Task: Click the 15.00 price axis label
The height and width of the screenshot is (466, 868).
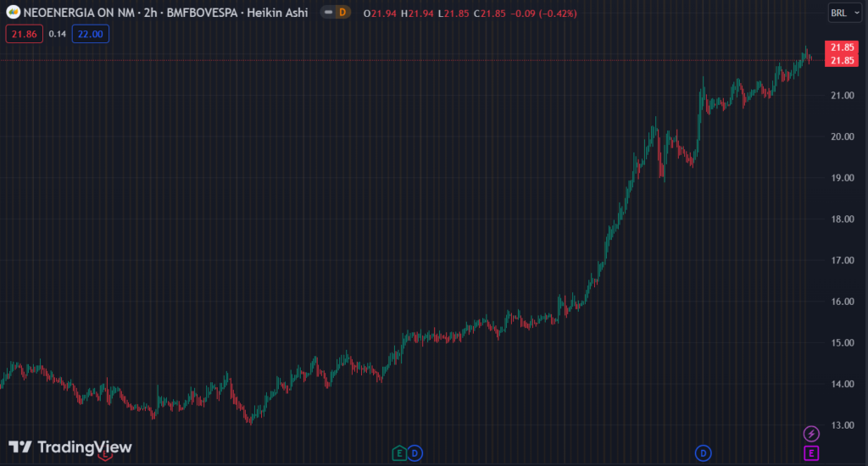Action: (x=842, y=342)
